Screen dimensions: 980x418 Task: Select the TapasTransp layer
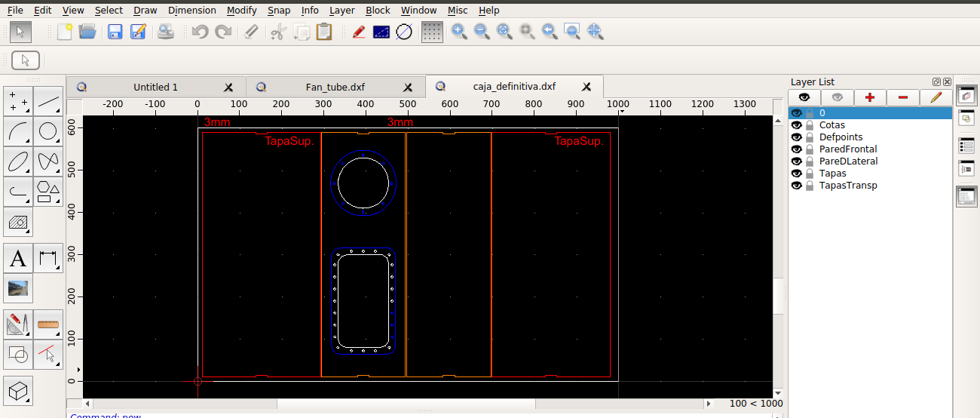point(848,186)
